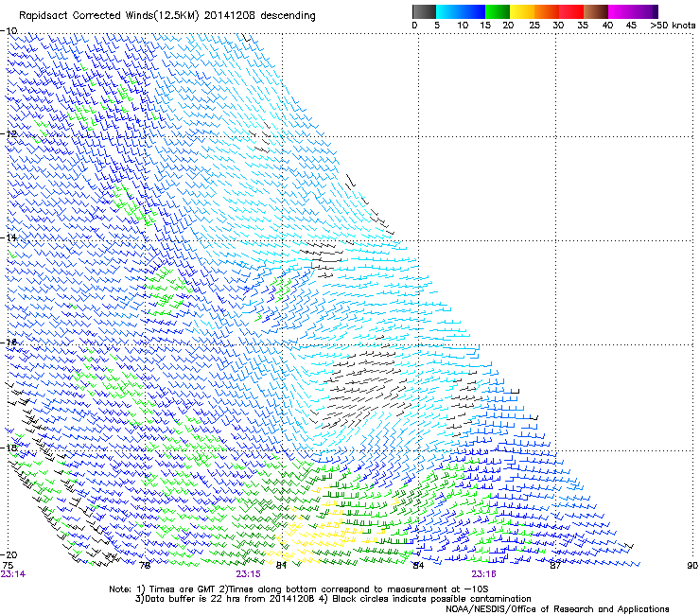Screen dimensions: 700x615
Task: Click the '-20' latitude axis label
Action: [9, 554]
